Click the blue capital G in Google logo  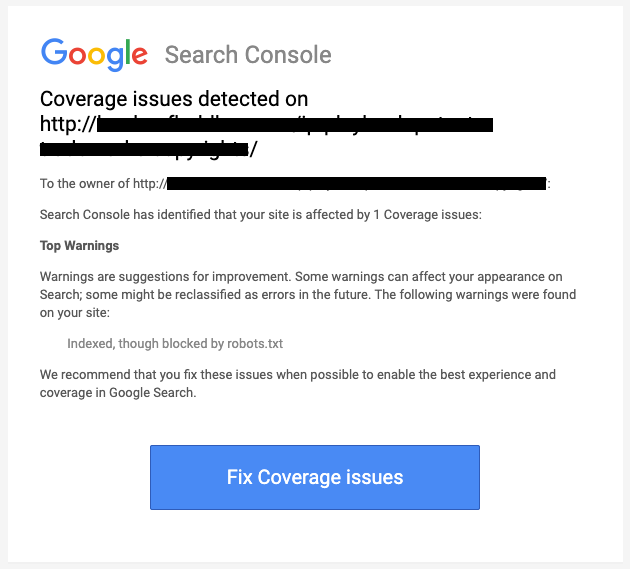click(54, 51)
